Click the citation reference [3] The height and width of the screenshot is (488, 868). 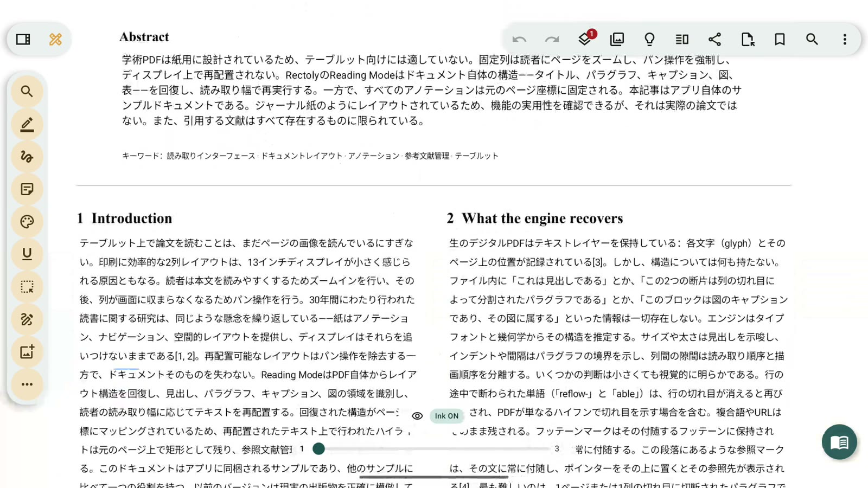coord(597,262)
